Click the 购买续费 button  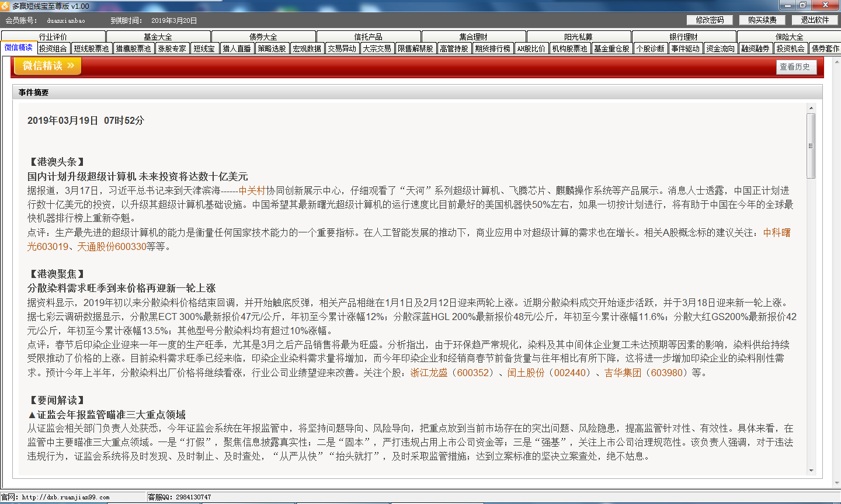762,20
